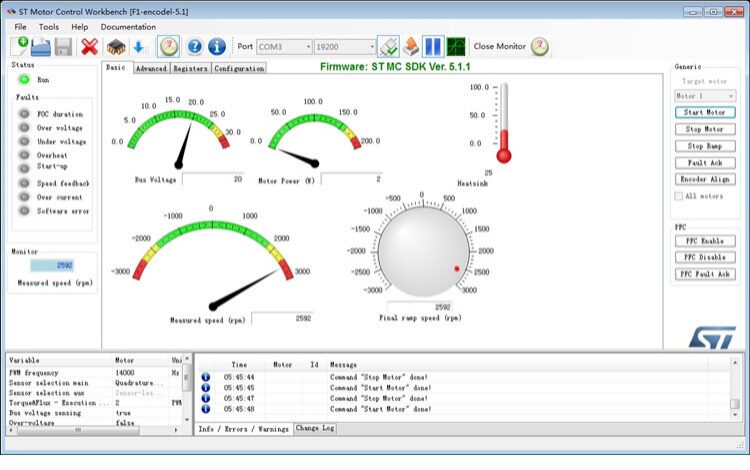This screenshot has width=750, height=470.
Task: Click the Over voltage fault indicator
Action: [x=24, y=128]
